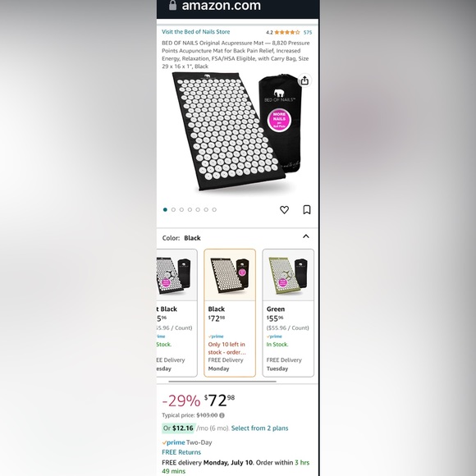
Task: Click the typical price info icon
Action: (x=222, y=415)
